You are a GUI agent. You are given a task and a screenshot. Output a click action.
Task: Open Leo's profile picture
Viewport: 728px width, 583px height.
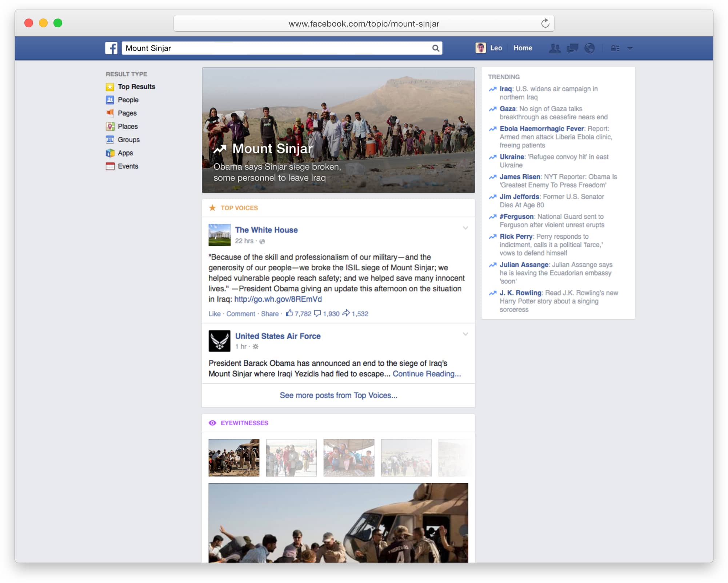click(480, 48)
